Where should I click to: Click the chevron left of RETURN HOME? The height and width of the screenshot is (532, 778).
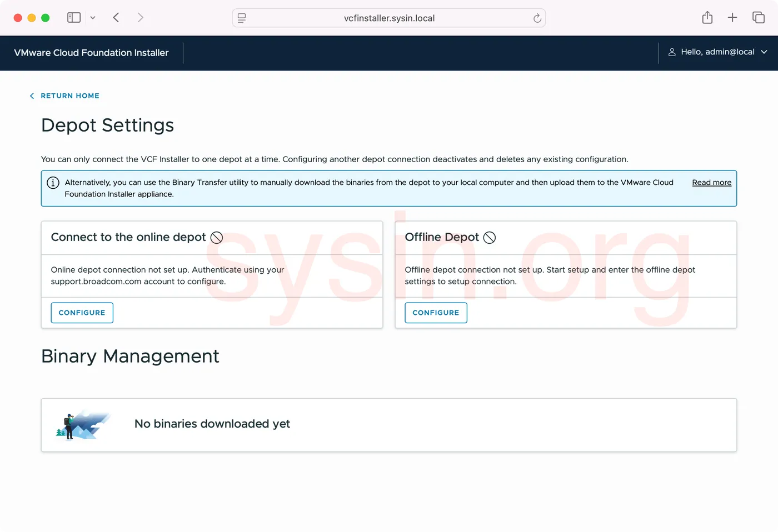click(x=32, y=96)
